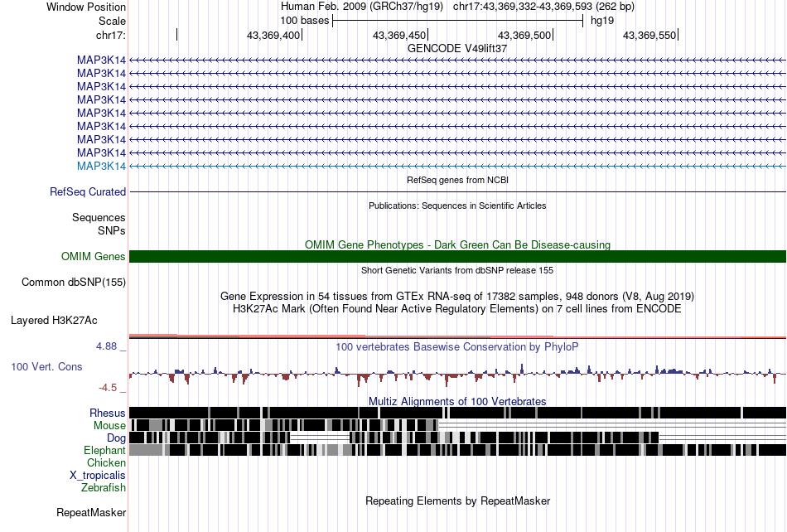Screen dimensions: 787x532
Task: Click the OMIM Gene Phenotypes track title
Action: (x=457, y=244)
